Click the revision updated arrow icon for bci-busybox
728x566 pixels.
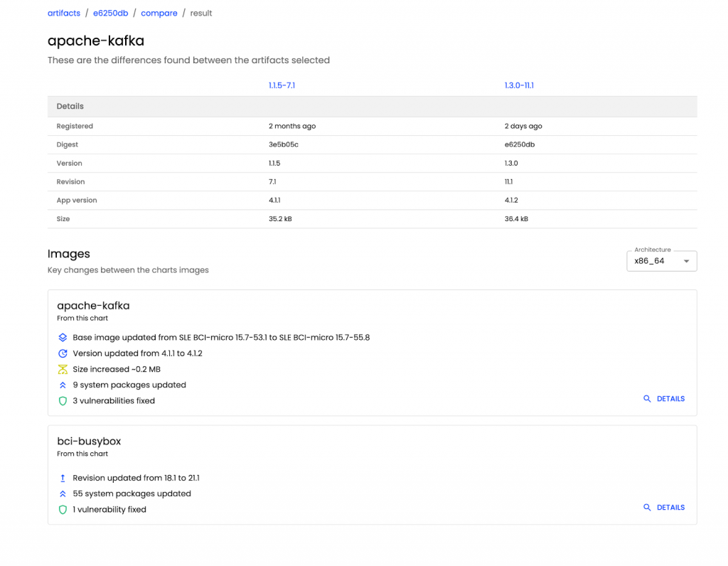click(x=63, y=477)
